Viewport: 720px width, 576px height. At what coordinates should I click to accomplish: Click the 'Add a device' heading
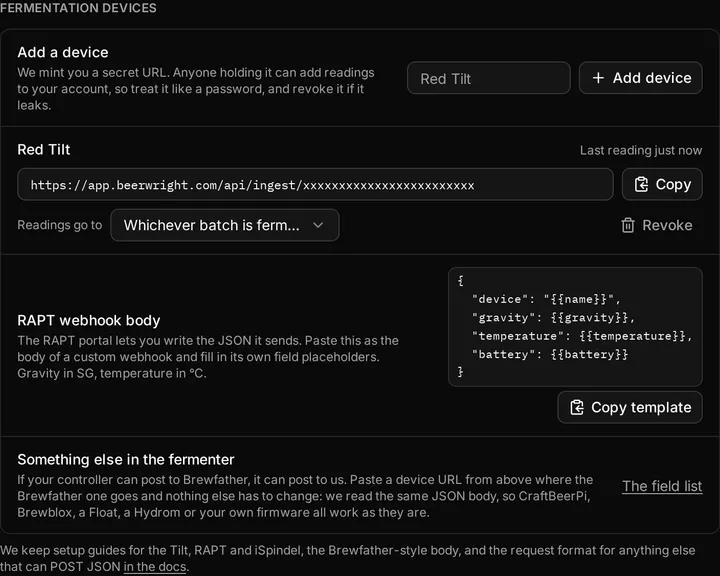tap(63, 52)
